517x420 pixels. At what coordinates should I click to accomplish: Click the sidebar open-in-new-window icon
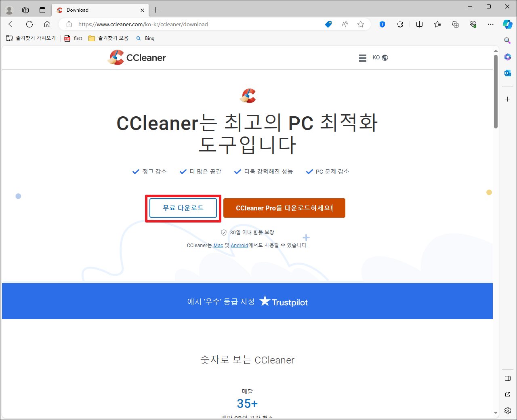[508, 395]
